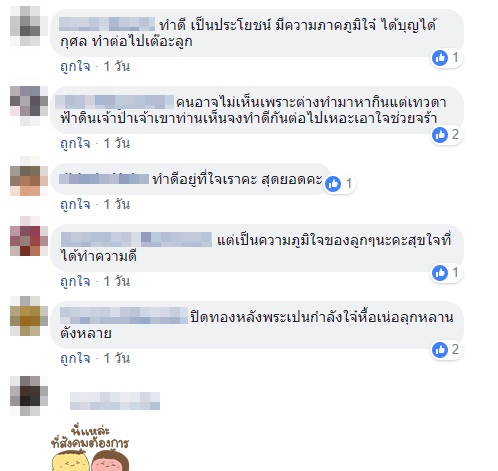
Task: Click ถูกใจ under the first comment
Action: click(x=75, y=66)
